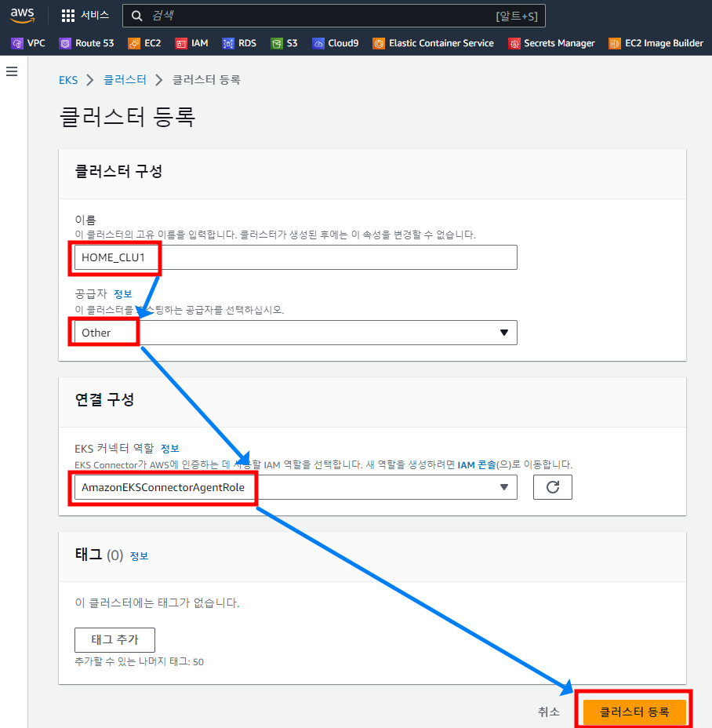The height and width of the screenshot is (728, 712).
Task: Go to EKS breadcrumb link
Action: click(x=68, y=80)
